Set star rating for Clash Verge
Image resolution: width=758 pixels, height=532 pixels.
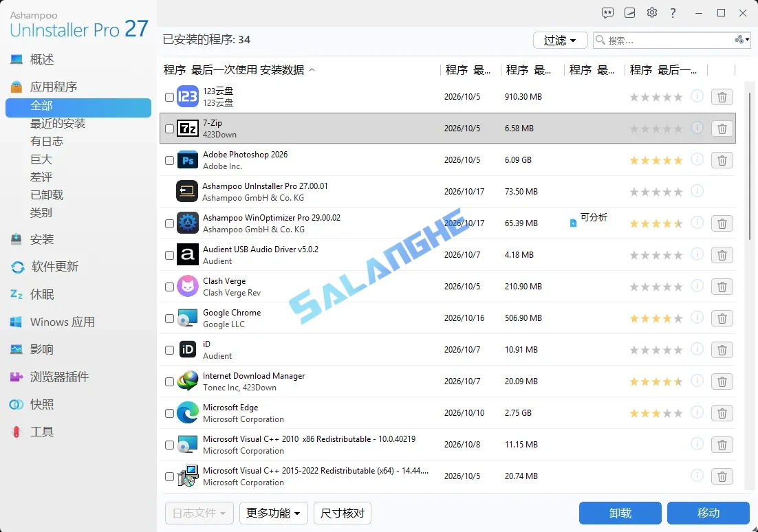tap(656, 287)
